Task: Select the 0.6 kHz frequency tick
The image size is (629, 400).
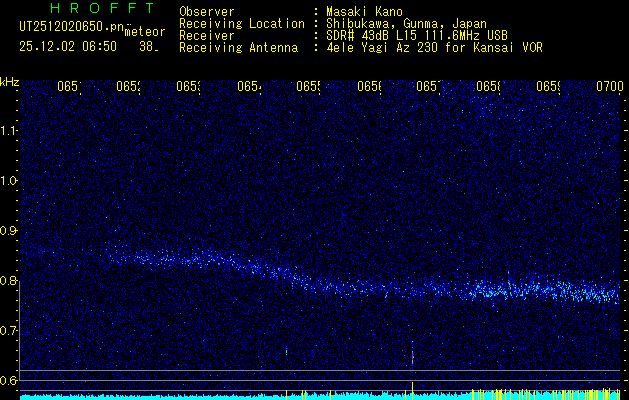Action: 9,380
